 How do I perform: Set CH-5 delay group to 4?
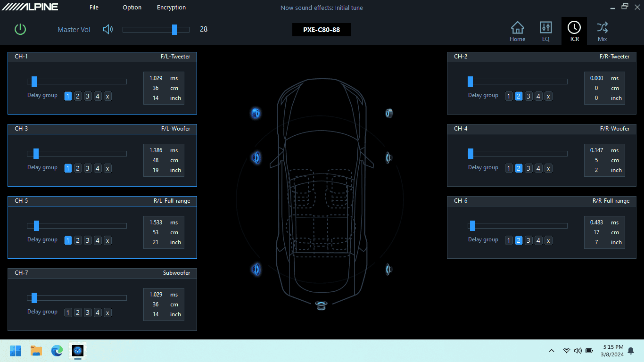point(98,240)
